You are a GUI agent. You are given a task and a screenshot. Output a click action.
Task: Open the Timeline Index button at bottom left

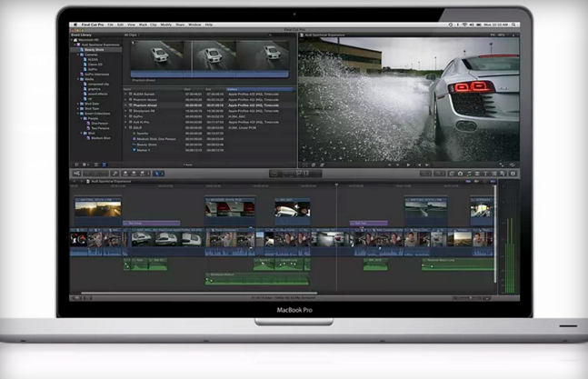(76, 298)
